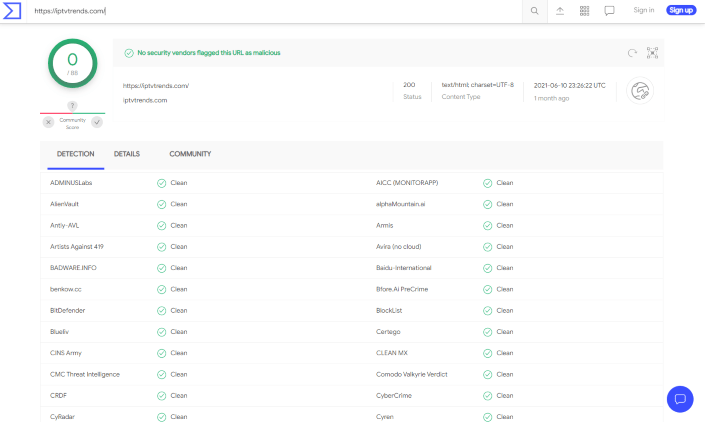Screen dimensions: 705x422
Task: Click the ADMINUSLabs vendor name
Action: coord(71,182)
